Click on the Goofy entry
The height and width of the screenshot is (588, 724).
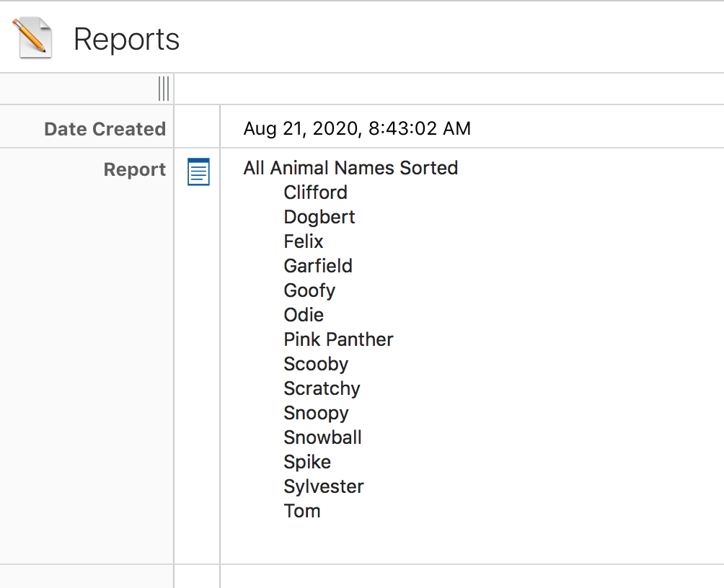pos(309,290)
